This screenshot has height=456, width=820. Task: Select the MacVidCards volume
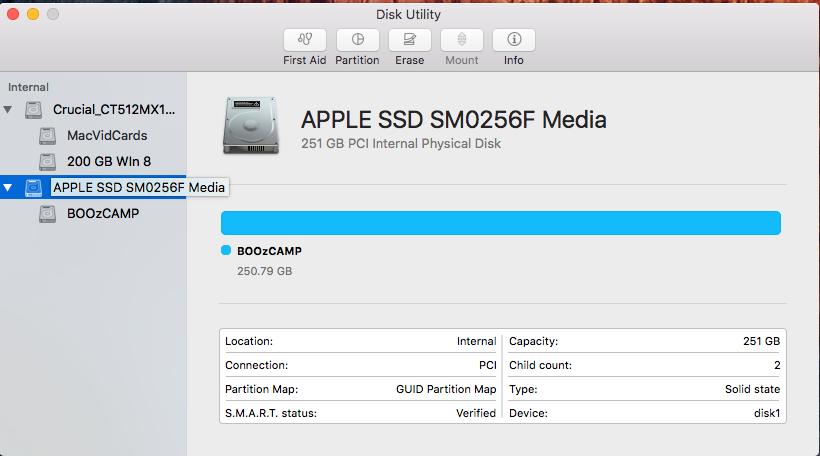(x=107, y=135)
